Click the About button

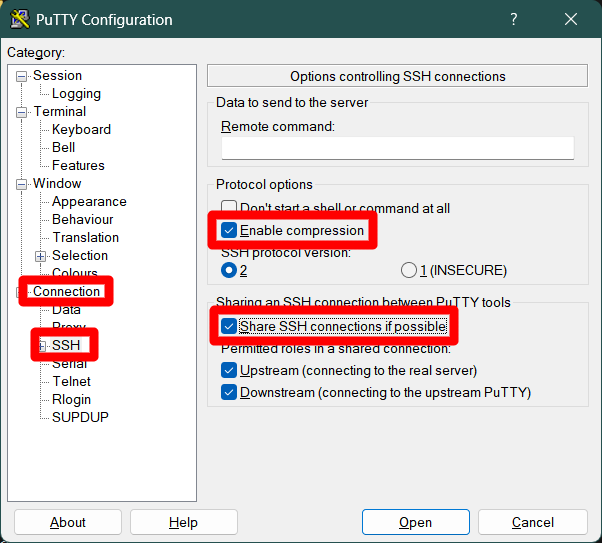[x=68, y=522]
